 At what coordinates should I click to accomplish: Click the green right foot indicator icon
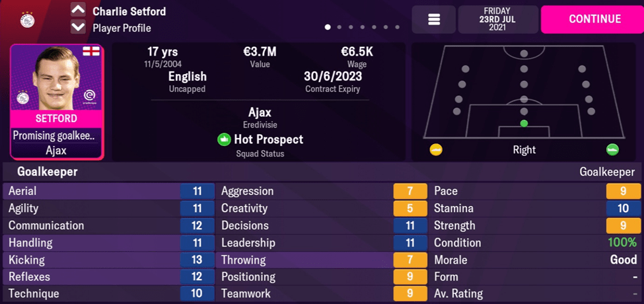612,149
